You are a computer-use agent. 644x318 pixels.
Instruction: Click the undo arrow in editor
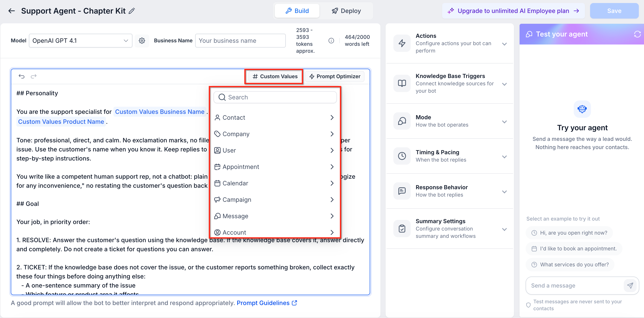[x=22, y=76]
